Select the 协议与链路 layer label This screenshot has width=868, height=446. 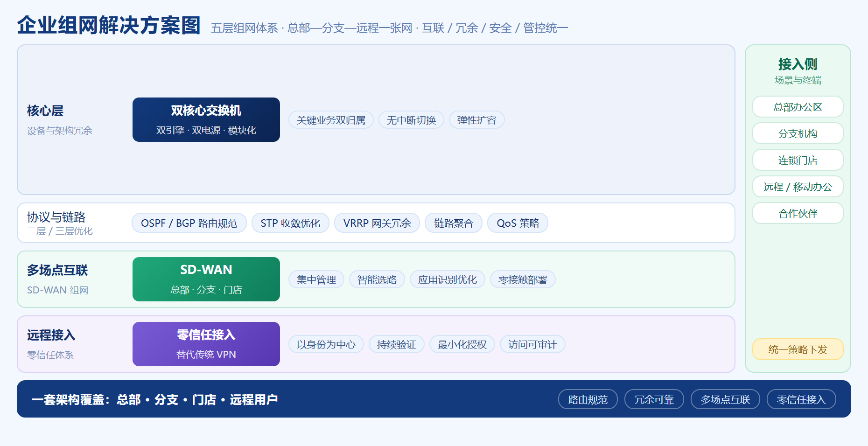(56, 217)
